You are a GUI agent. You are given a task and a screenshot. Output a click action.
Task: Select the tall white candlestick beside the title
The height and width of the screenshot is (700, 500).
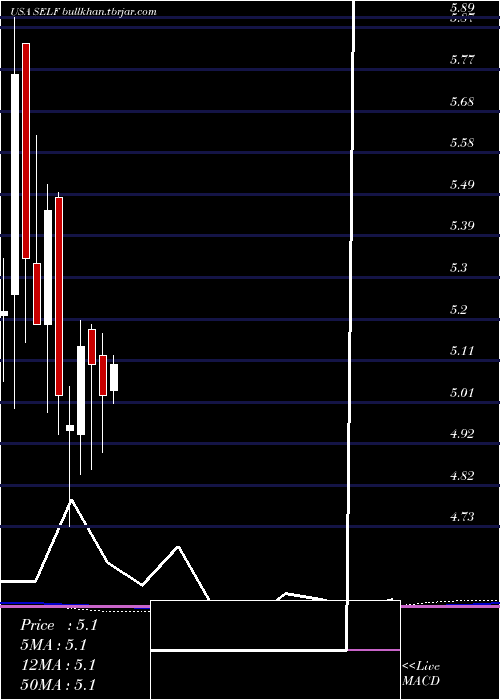click(15, 184)
